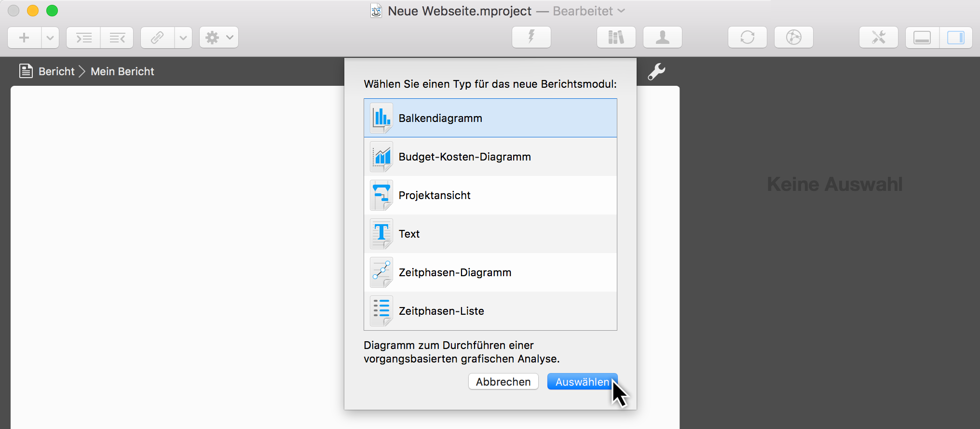Click the tools wrench and screwdriver icon
Image resolution: width=980 pixels, height=429 pixels.
(878, 38)
